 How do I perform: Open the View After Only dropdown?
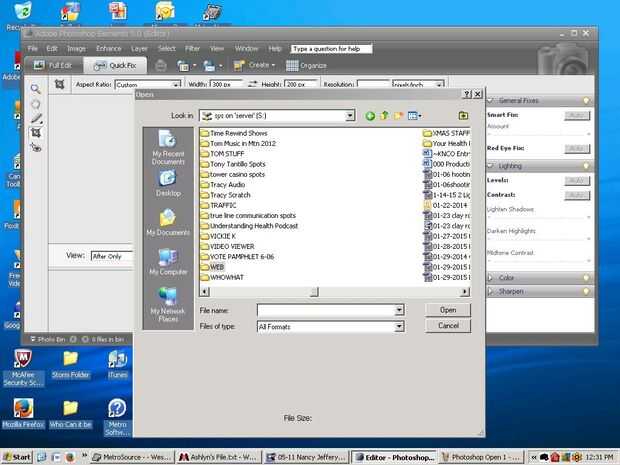click(112, 256)
